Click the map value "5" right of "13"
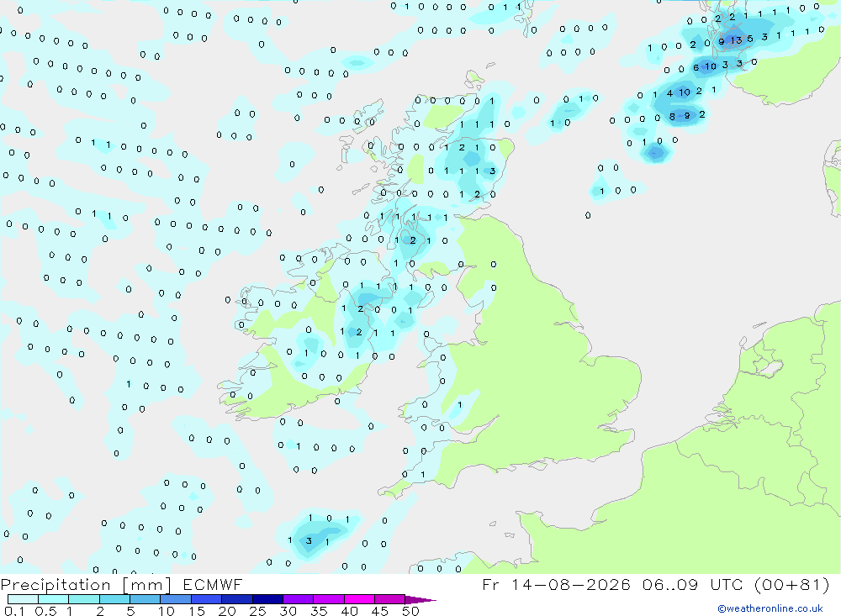841x616 pixels. point(750,39)
